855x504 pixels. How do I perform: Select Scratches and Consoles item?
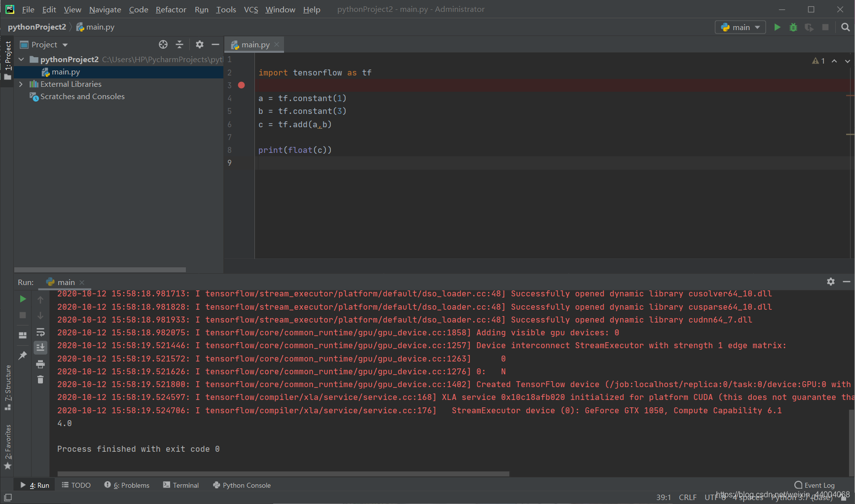(x=82, y=97)
